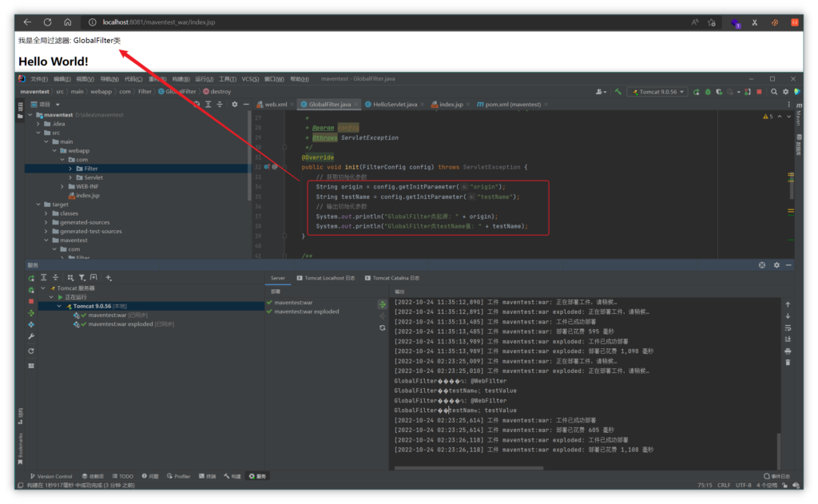Switch to the Tomcat Catalina 日志 tab
This screenshot has width=818, height=504.
pyautogui.click(x=392, y=278)
